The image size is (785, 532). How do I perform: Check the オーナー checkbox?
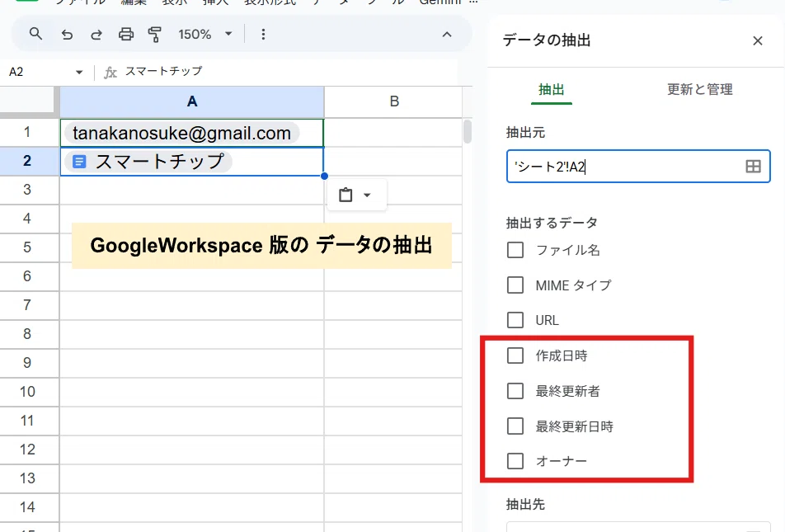[x=515, y=461]
